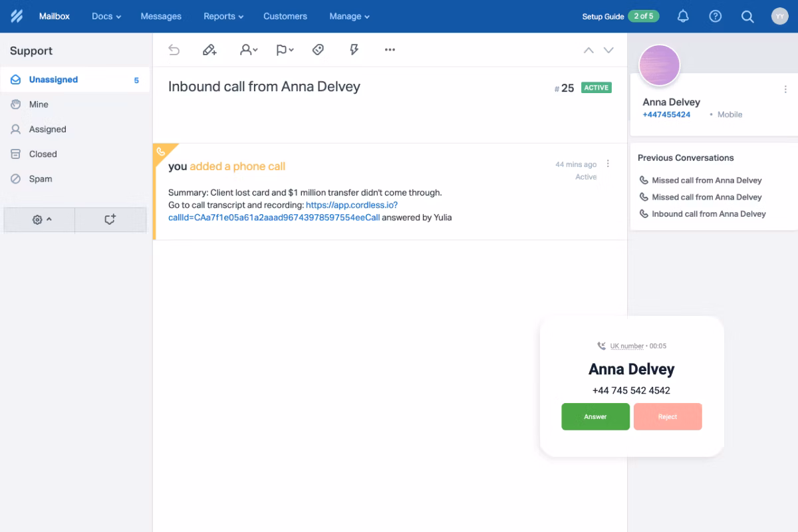Click the add note pencil icon

point(209,50)
